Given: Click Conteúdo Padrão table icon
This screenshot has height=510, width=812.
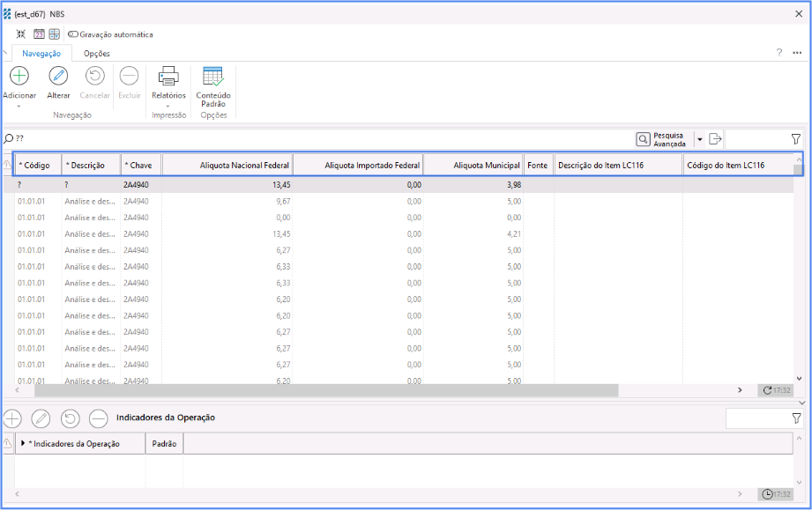Looking at the screenshot, I should (212, 77).
